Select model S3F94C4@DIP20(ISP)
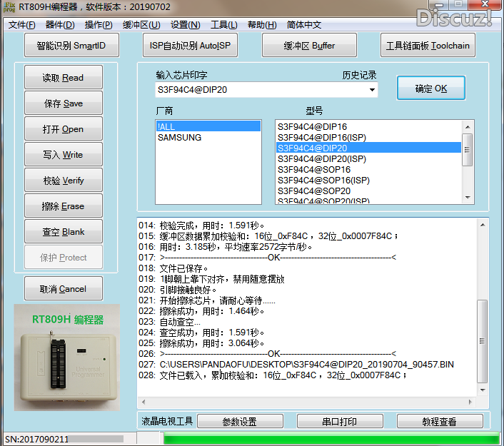Screen dimensions: 504x446 [x=368, y=158]
